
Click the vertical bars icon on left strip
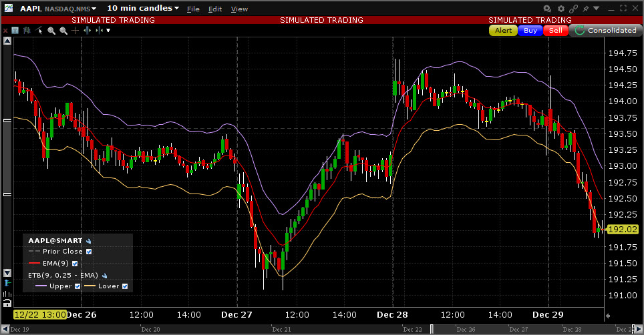click(7, 294)
